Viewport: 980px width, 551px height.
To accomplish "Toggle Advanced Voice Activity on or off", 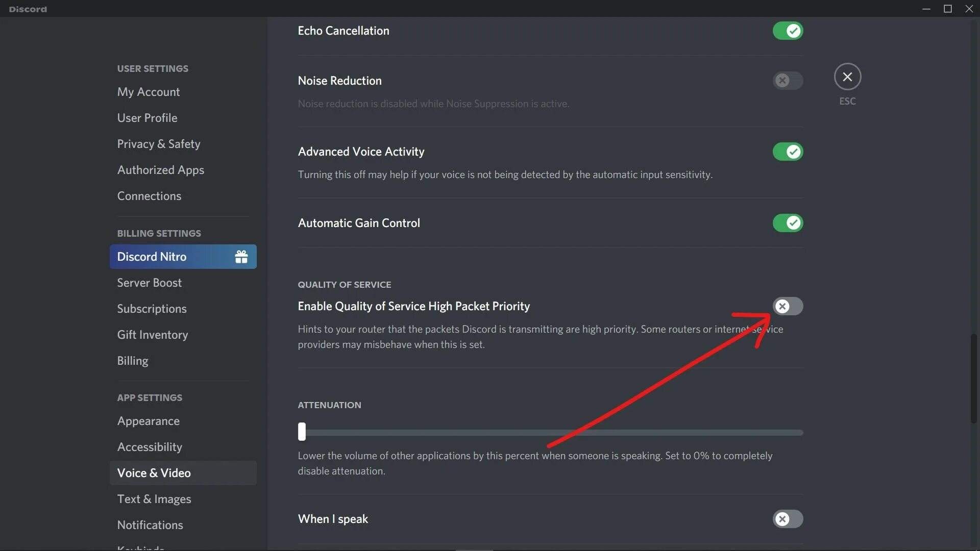I will (788, 152).
